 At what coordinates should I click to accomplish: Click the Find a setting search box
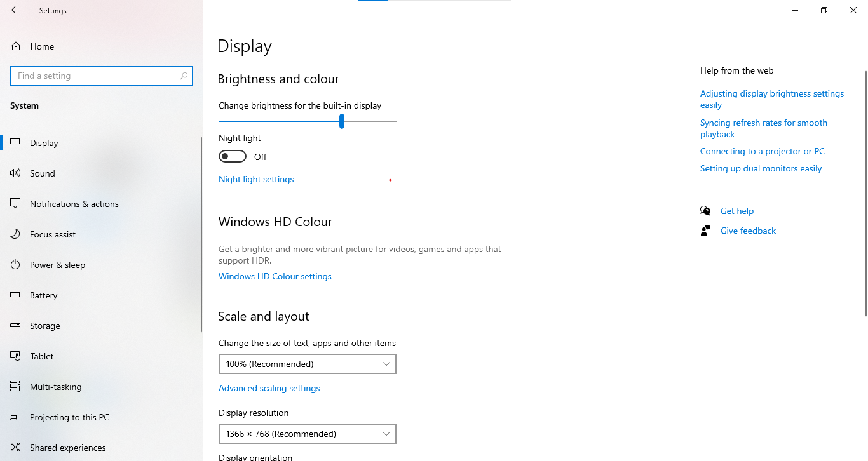pos(95,76)
